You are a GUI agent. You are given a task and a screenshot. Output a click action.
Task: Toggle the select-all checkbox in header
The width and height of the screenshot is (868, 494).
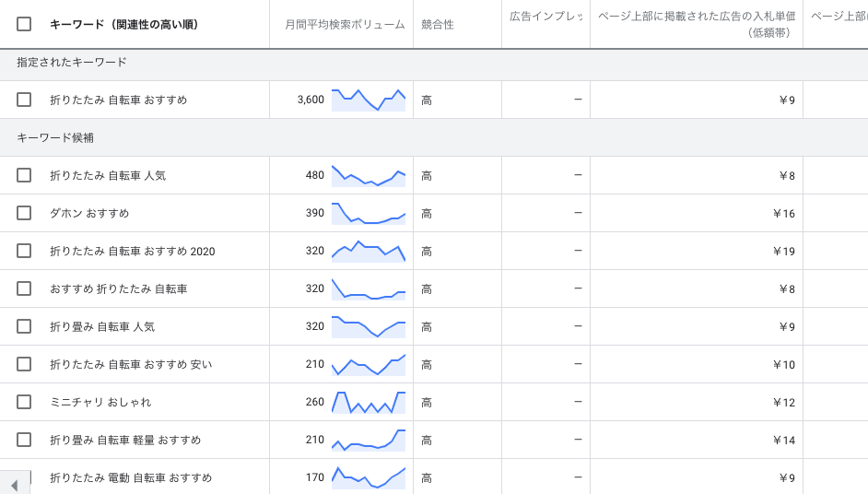(x=24, y=24)
